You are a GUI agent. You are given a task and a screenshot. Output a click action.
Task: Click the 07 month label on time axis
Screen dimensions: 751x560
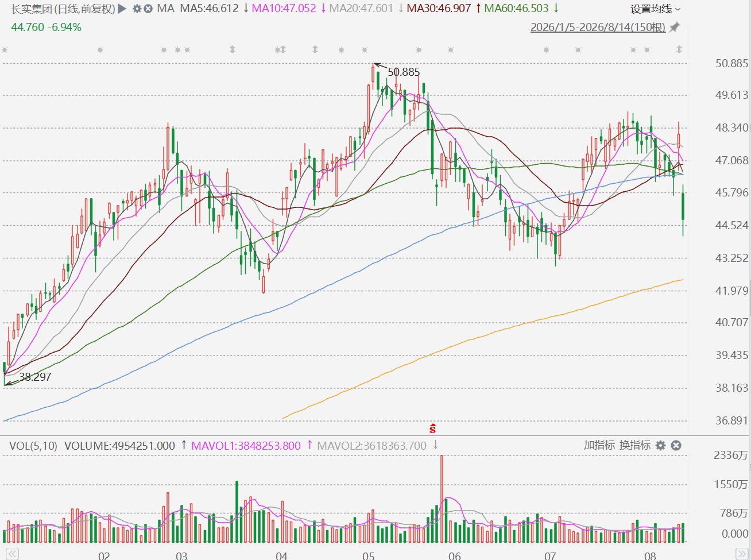click(550, 555)
